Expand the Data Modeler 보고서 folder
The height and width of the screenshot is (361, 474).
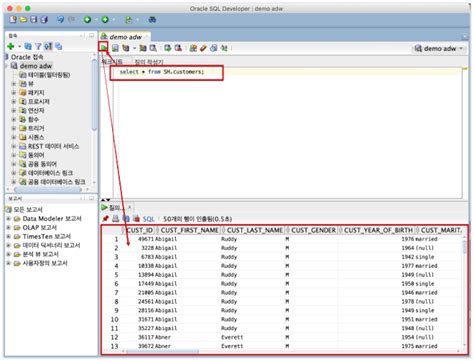click(x=8, y=219)
